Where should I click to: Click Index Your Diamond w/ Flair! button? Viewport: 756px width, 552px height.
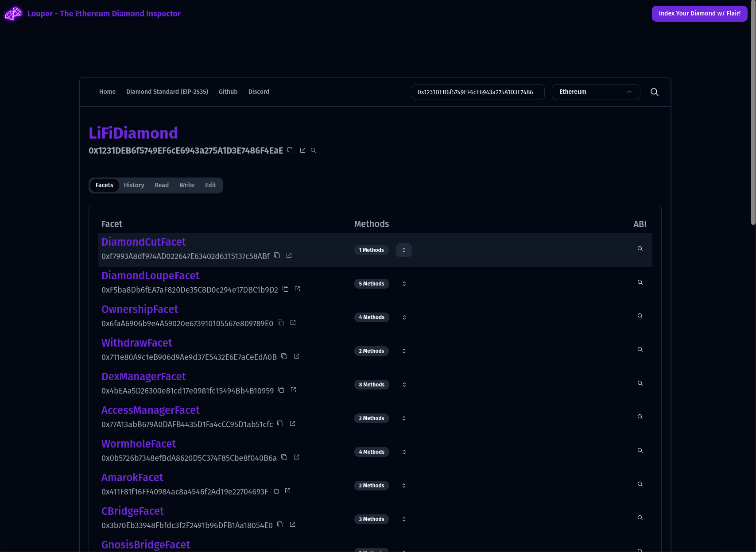pos(700,14)
